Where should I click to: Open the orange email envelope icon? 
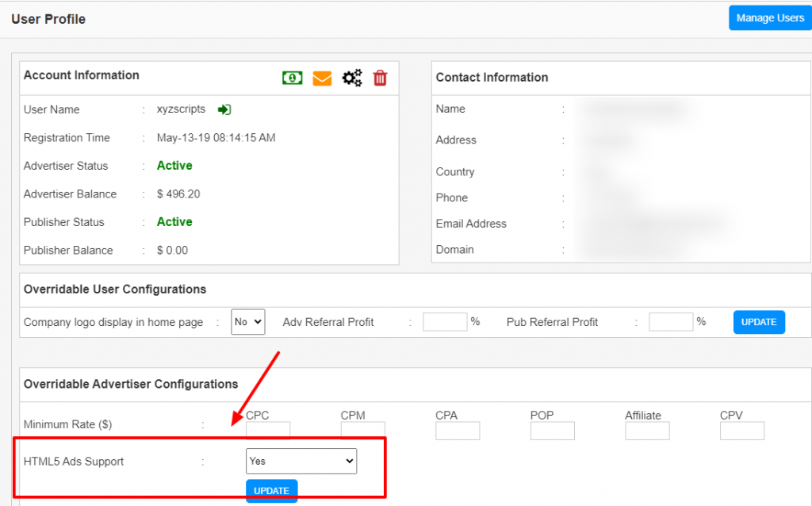[322, 77]
